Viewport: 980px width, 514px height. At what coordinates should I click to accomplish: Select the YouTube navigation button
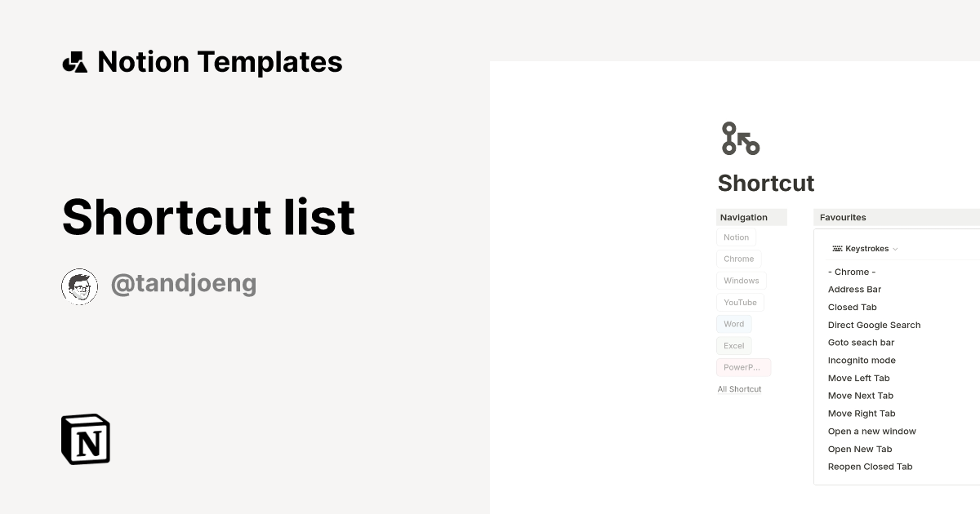tap(740, 302)
